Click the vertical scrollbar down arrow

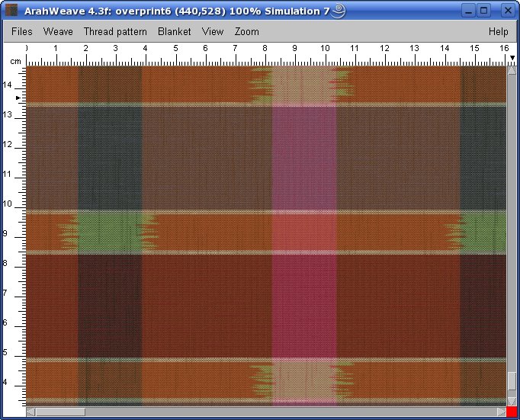click(x=512, y=401)
